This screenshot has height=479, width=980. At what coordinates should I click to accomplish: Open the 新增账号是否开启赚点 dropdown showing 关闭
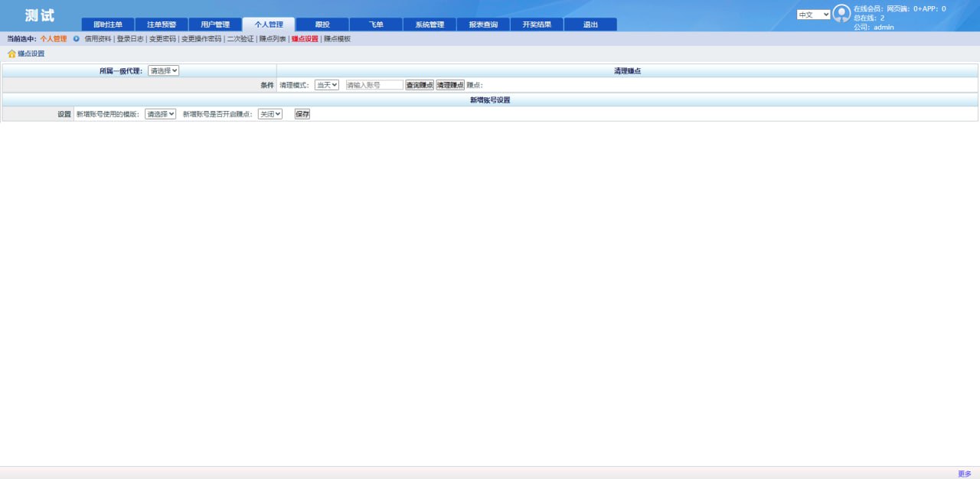[x=269, y=113]
